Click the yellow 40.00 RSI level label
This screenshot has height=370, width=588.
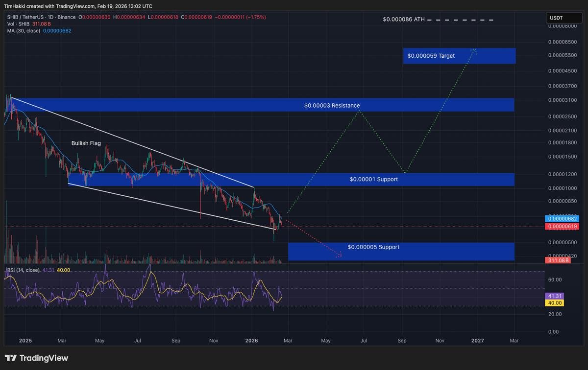click(x=554, y=303)
